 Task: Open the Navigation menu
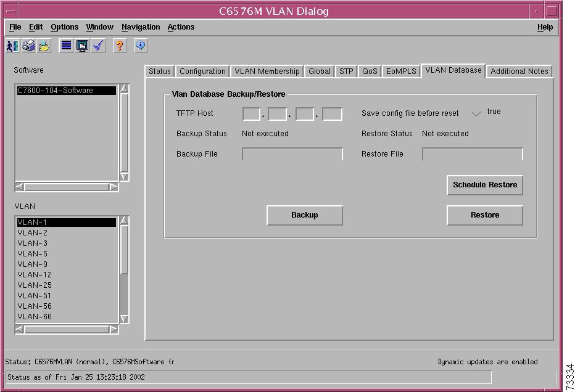(x=141, y=27)
